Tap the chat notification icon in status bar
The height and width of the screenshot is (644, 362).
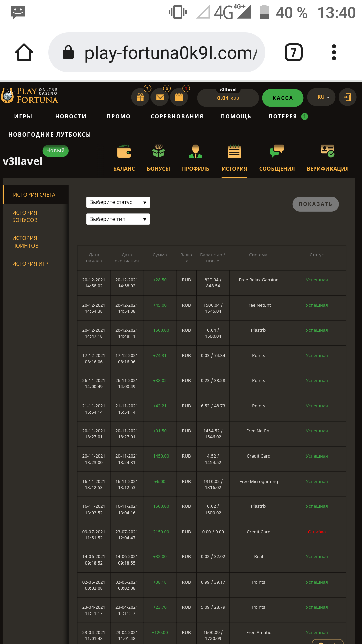click(18, 12)
